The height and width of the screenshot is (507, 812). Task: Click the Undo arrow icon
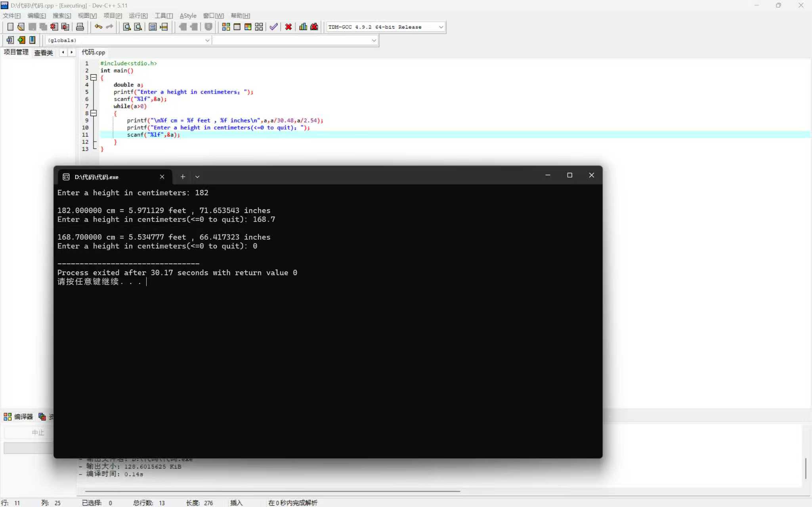(98, 27)
